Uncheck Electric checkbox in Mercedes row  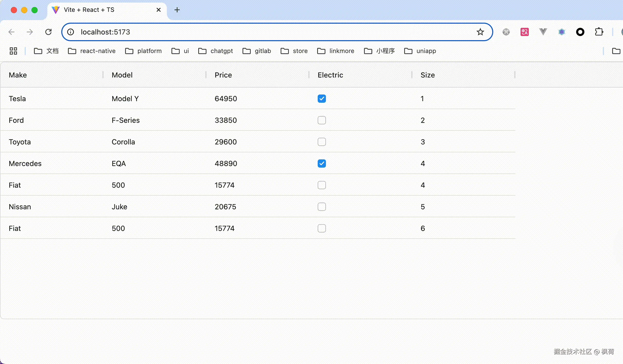pos(322,163)
